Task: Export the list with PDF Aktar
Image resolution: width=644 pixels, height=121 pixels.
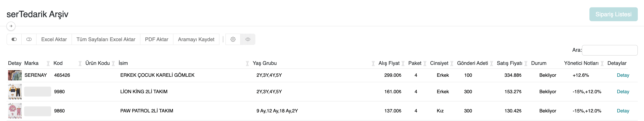Action: pos(156,39)
